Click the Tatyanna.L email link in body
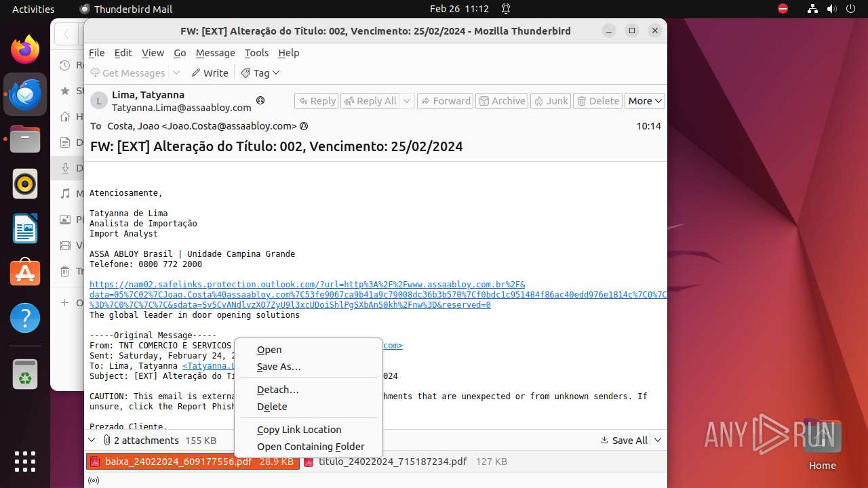 pos(208,366)
